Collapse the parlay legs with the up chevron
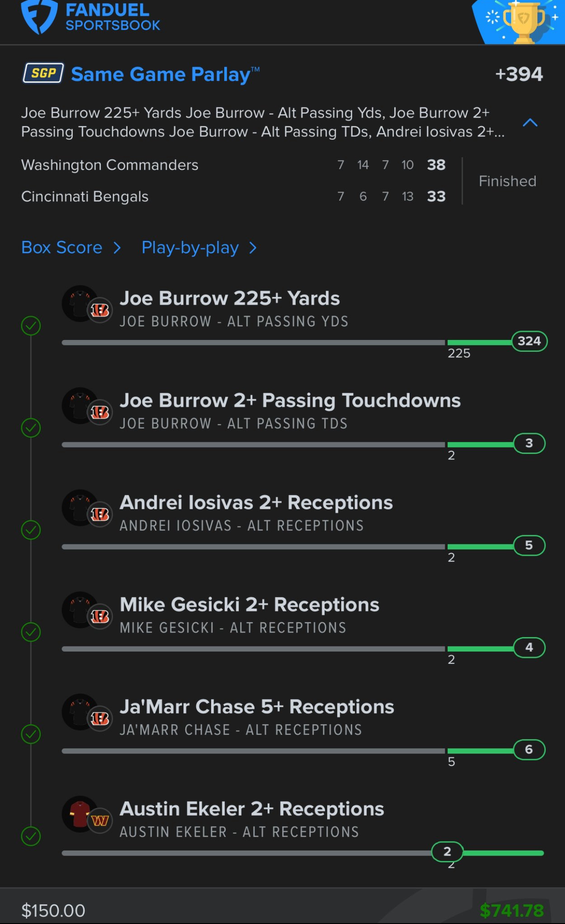This screenshot has height=924, width=565. click(530, 122)
